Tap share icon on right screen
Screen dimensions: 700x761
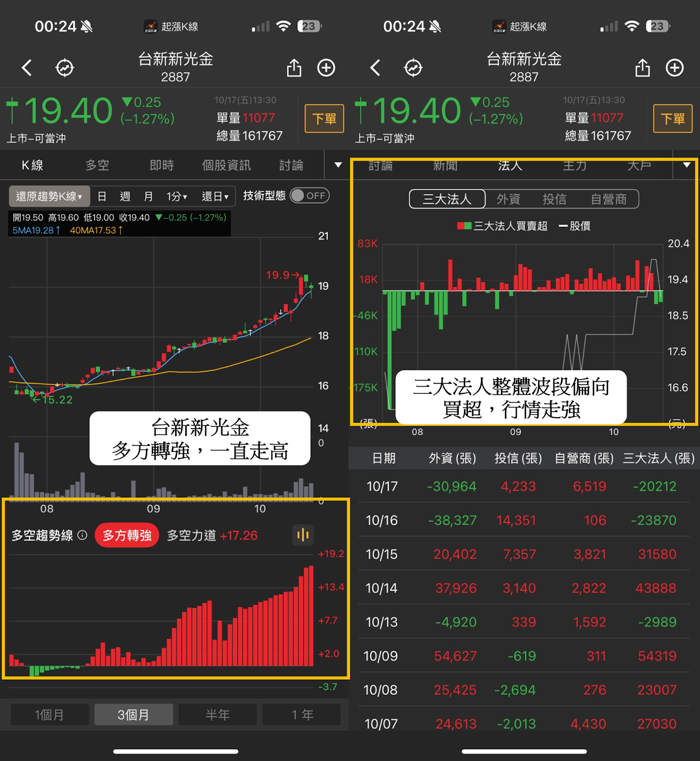pos(642,68)
